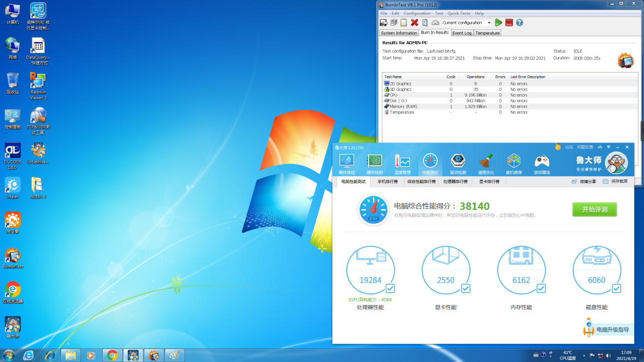The height and width of the screenshot is (362, 644).
Task: Click the green Start Tests play icon
Action: coord(499,22)
